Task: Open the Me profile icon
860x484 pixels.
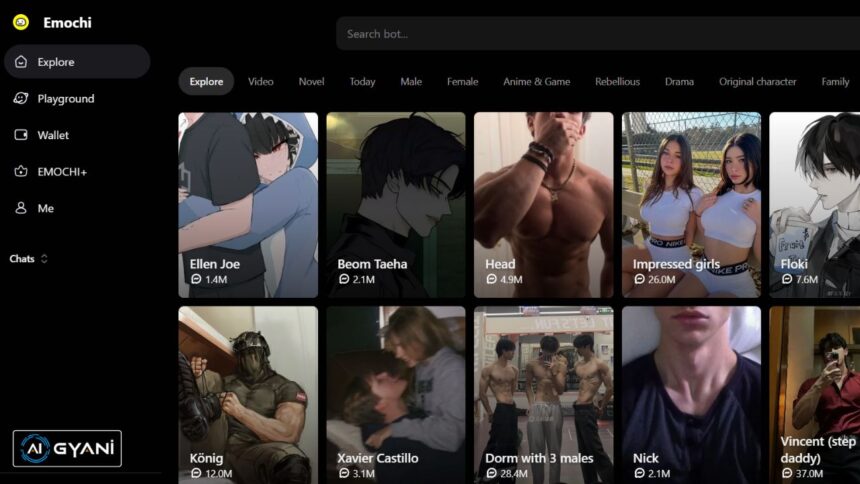Action: 21,208
